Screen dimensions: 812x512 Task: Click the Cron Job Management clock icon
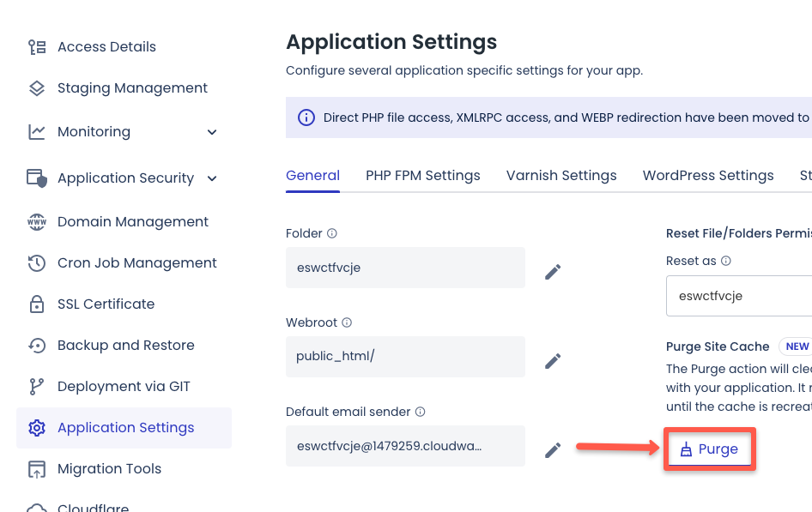[37, 262]
